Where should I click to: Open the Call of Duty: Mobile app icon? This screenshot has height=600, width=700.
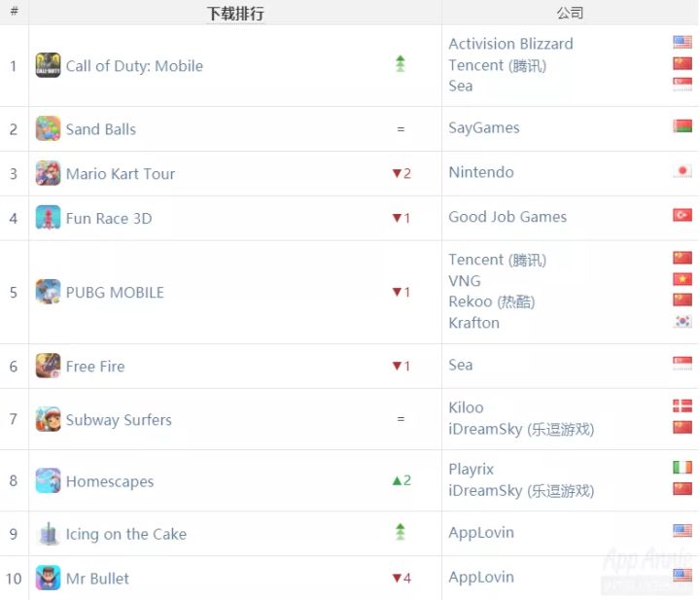click(48, 65)
